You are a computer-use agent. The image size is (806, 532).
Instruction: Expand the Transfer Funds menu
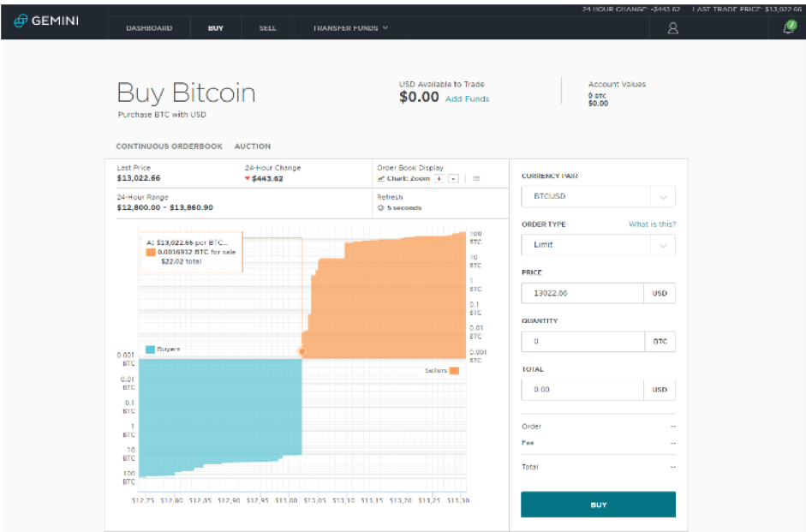pyautogui.click(x=350, y=28)
